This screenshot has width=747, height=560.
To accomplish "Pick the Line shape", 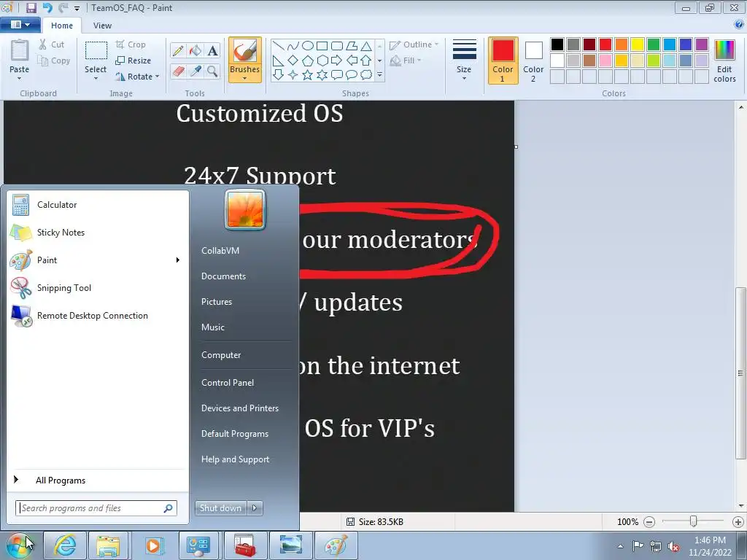I will 278,46.
